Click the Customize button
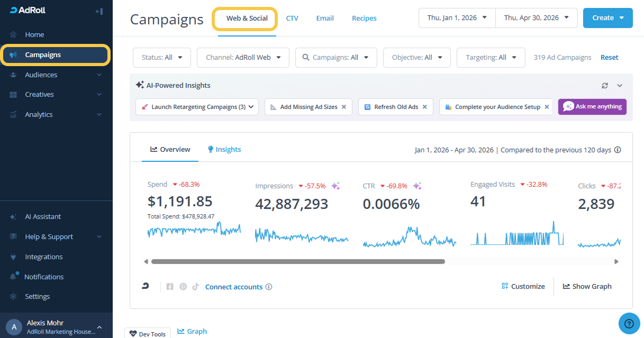Viewport: 644px width, 338px height. click(523, 286)
